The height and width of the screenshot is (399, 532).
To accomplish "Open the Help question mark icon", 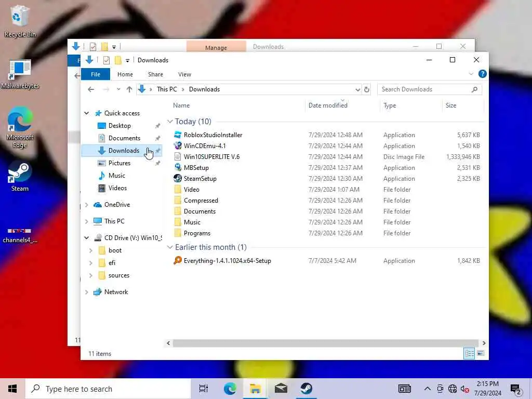I will point(482,74).
